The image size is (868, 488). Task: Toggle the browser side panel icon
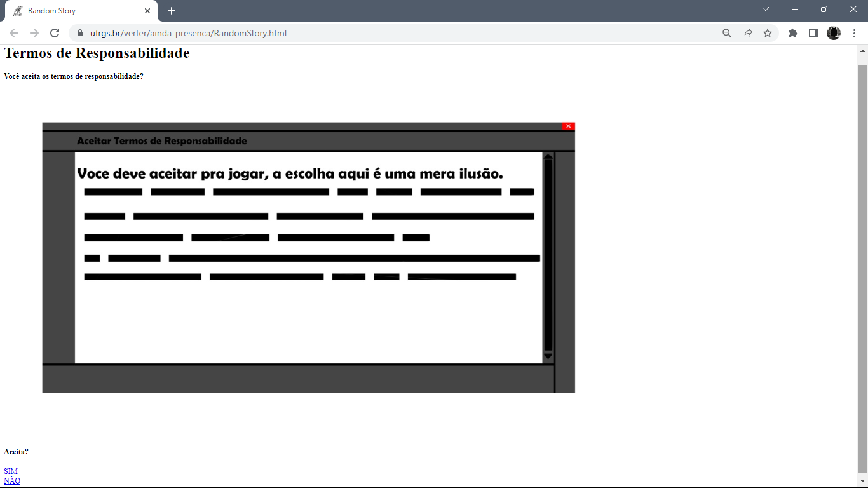point(813,33)
